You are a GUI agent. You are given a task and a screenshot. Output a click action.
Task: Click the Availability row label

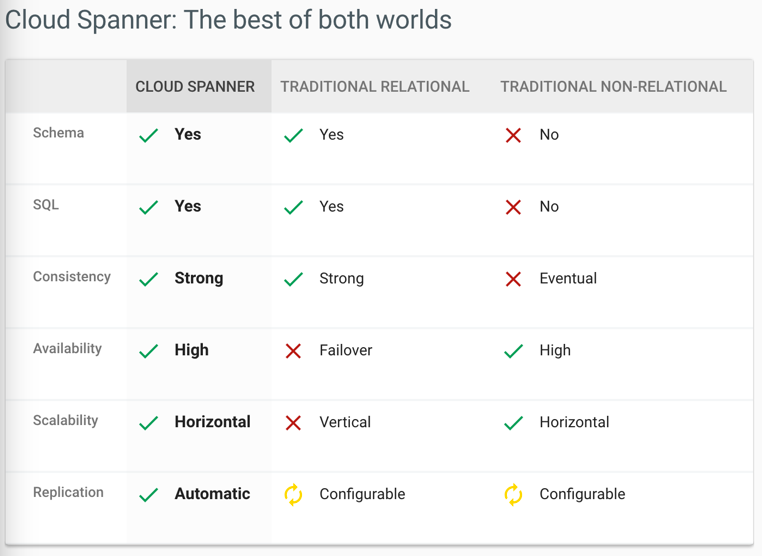pyautogui.click(x=67, y=349)
